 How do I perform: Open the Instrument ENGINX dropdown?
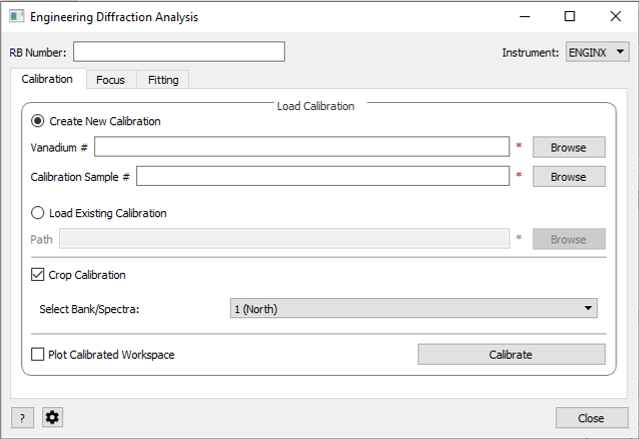pos(597,52)
